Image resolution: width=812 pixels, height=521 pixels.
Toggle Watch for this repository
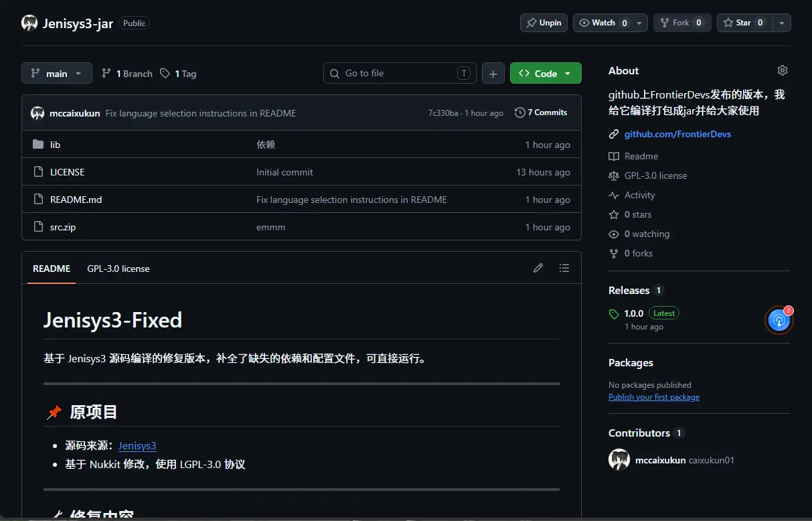(x=602, y=23)
